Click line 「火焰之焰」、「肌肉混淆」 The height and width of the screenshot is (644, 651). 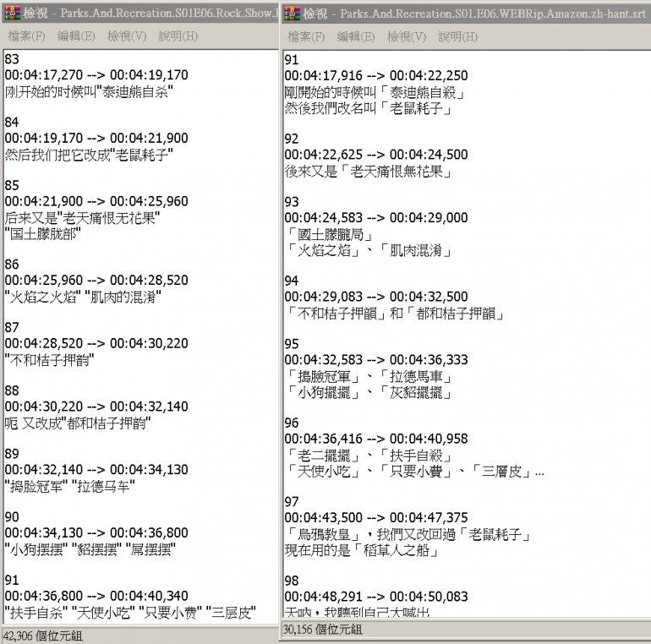pyautogui.click(x=369, y=250)
